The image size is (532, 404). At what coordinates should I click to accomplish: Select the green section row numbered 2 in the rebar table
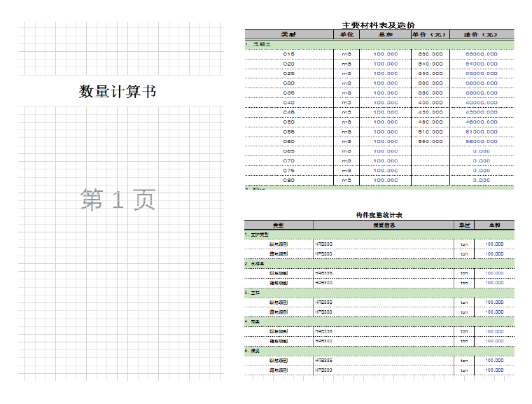pyautogui.click(x=379, y=264)
